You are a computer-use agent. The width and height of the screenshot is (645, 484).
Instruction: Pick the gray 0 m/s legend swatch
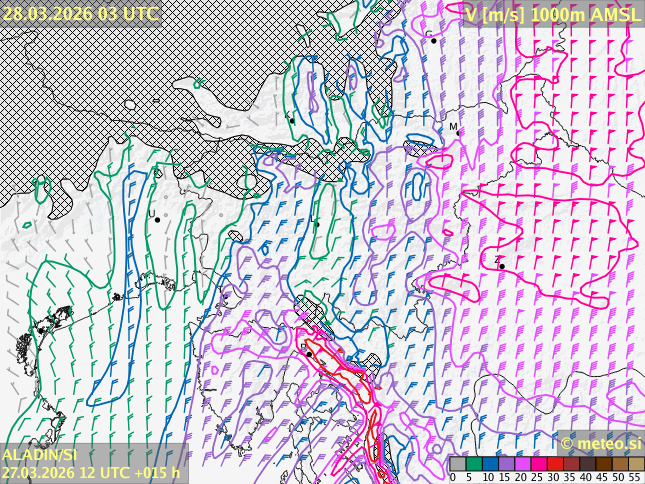point(458,464)
